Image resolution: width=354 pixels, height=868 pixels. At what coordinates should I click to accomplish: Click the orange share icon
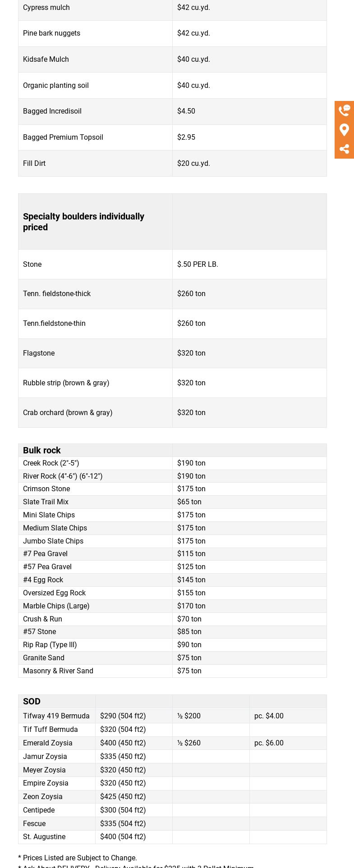pos(344,149)
